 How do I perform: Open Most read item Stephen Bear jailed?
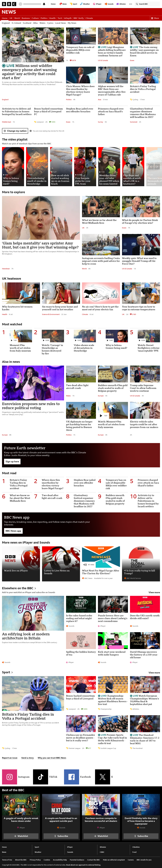85,483
